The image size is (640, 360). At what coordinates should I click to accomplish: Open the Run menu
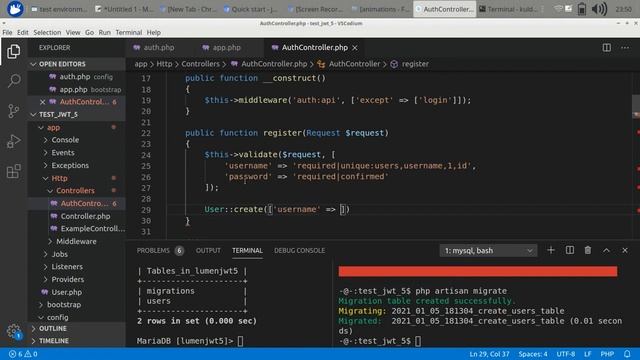[104, 32]
